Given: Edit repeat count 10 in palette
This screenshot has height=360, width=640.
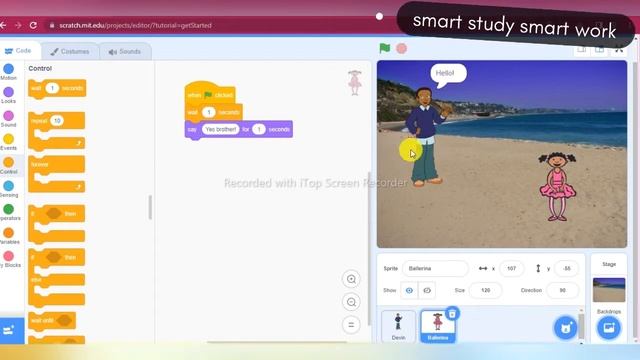Looking at the screenshot, I should click(x=57, y=121).
